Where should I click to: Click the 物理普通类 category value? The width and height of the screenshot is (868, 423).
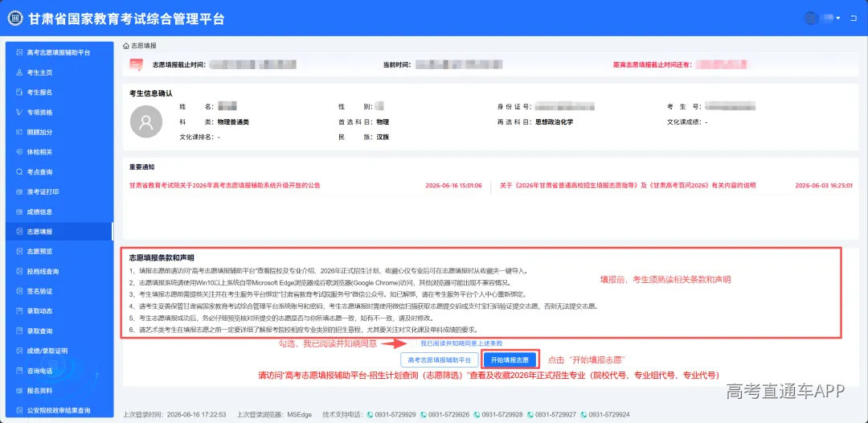pyautogui.click(x=233, y=121)
